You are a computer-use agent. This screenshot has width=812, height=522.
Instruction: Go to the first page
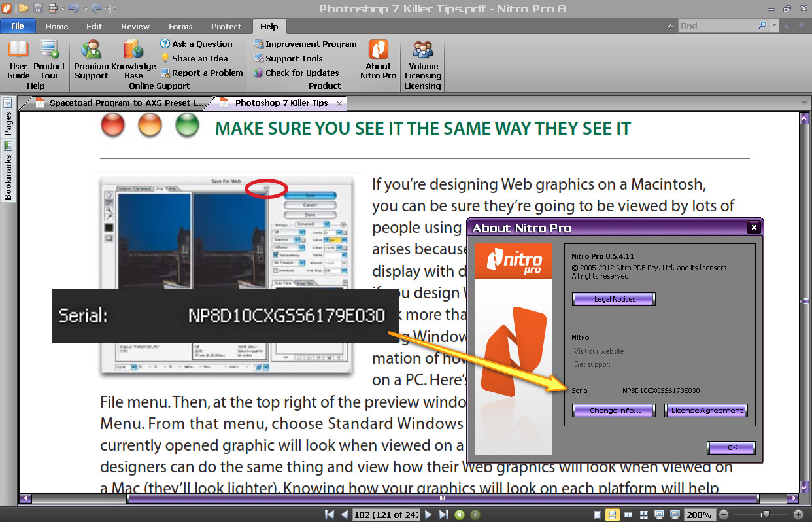tap(330, 515)
